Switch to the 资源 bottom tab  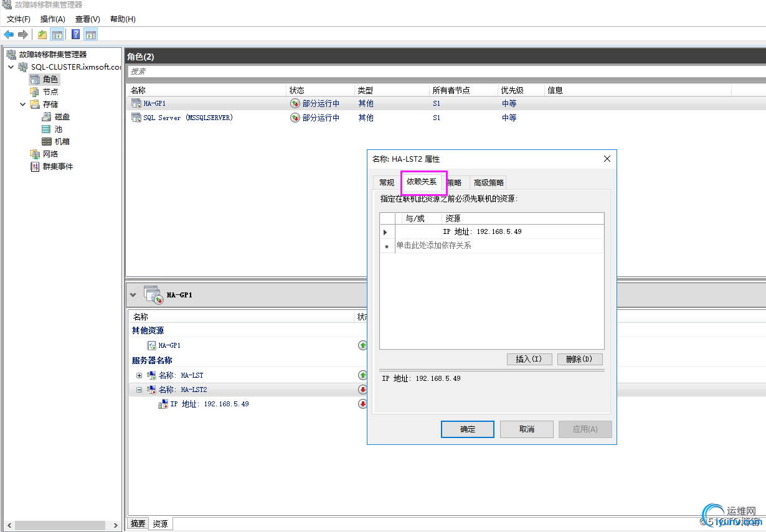[161, 524]
